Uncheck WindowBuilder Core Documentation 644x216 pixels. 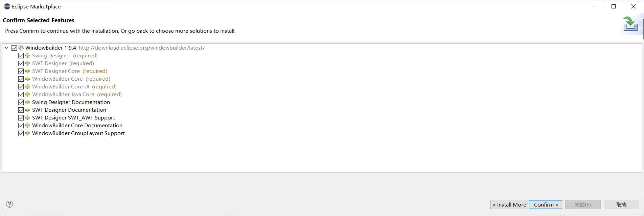click(x=21, y=125)
